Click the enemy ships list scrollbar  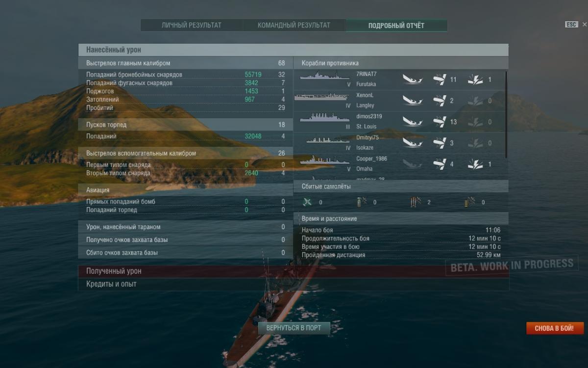[506, 114]
